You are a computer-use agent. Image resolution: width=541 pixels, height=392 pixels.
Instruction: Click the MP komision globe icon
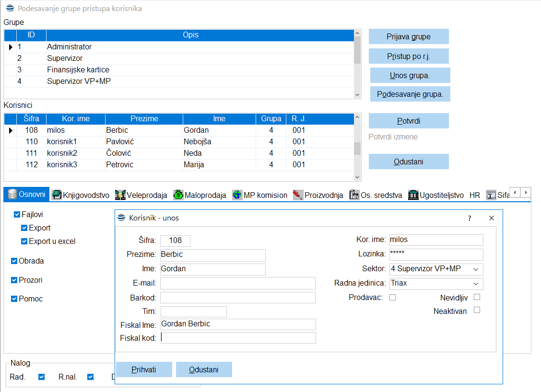(237, 195)
